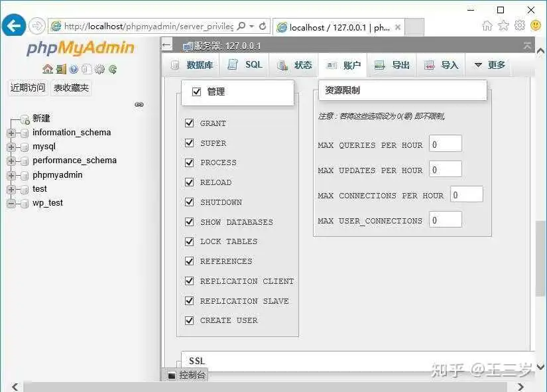Collapse navigation with the left arrow icon
547x392 pixels.
coord(166,45)
